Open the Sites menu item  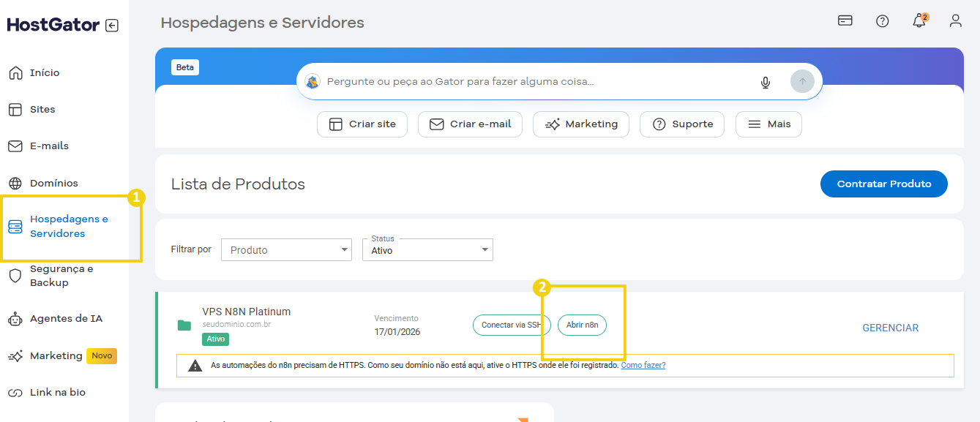42,109
